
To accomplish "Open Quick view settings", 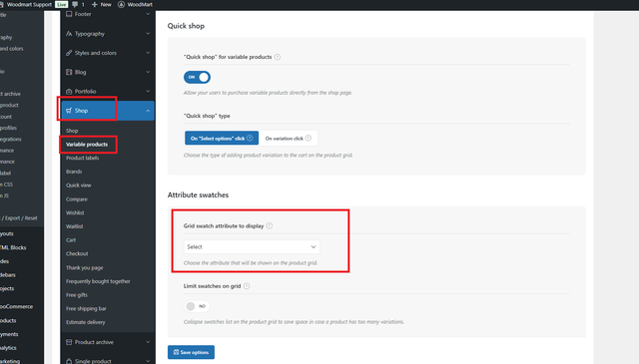I will [x=79, y=185].
